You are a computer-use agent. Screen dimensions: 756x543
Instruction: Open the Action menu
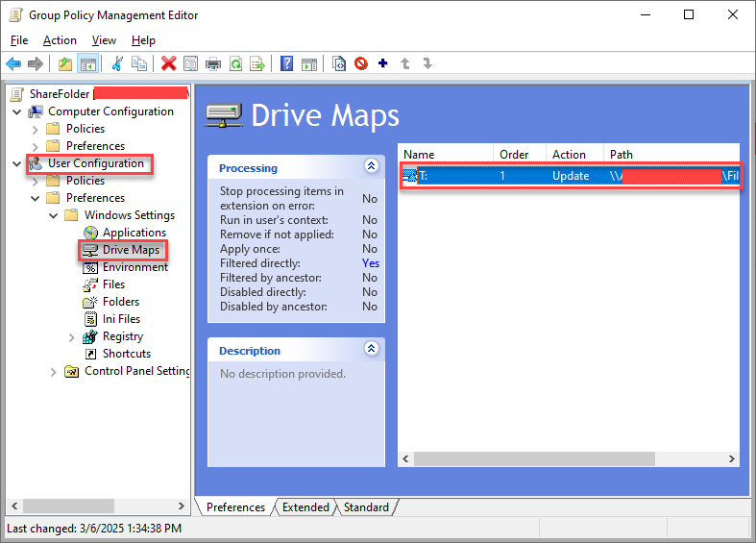pyautogui.click(x=60, y=40)
